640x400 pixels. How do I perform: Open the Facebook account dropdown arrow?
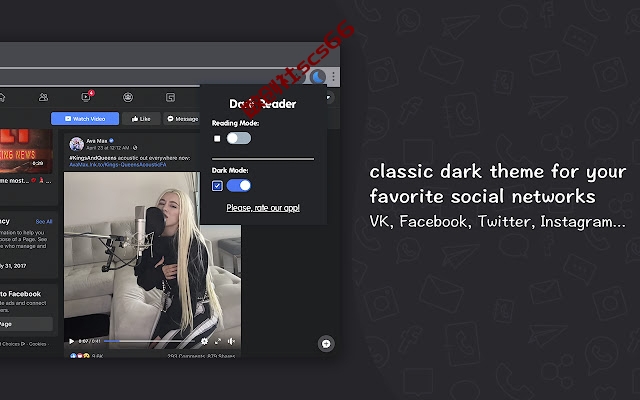pos(328,97)
